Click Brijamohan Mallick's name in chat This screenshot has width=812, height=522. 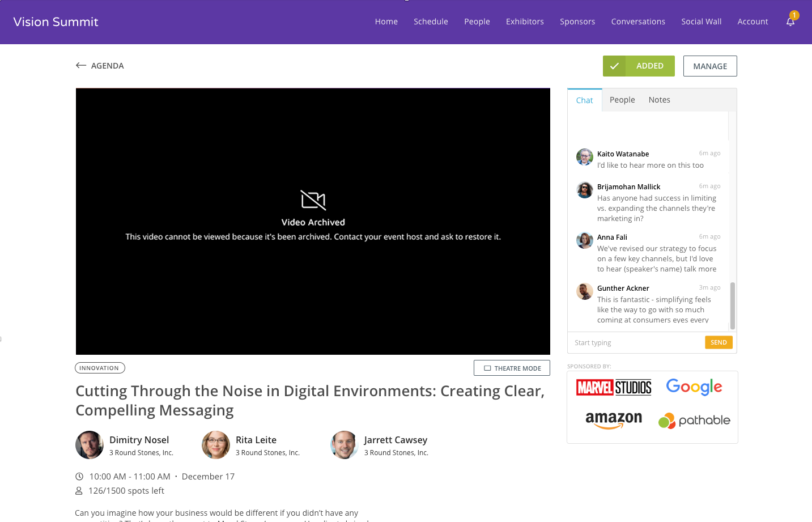(x=628, y=186)
